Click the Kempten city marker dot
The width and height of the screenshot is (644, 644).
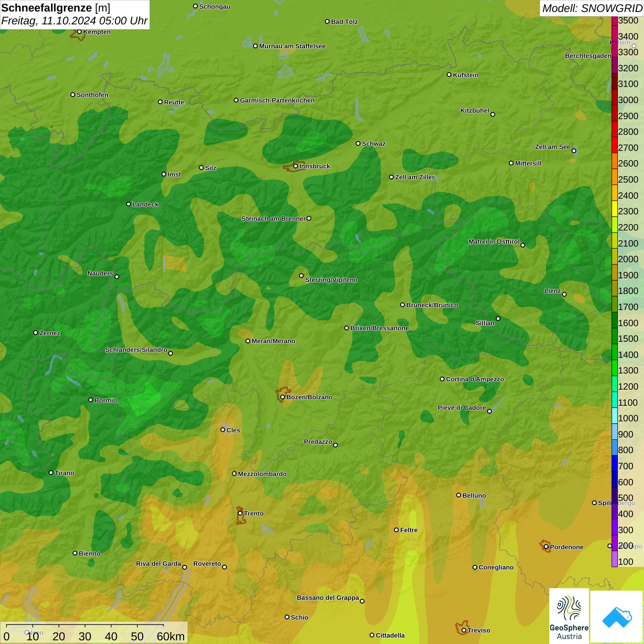[x=80, y=32]
